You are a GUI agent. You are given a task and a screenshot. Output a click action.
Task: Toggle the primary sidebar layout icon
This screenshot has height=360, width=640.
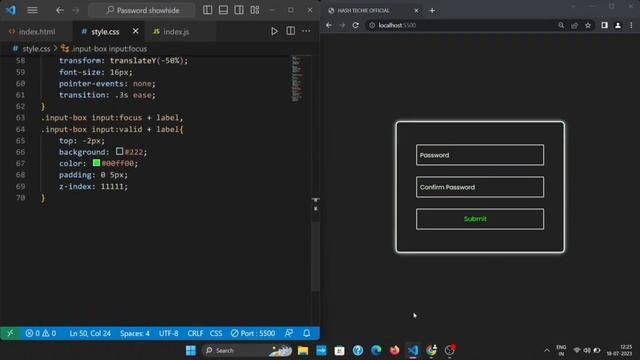click(x=207, y=10)
